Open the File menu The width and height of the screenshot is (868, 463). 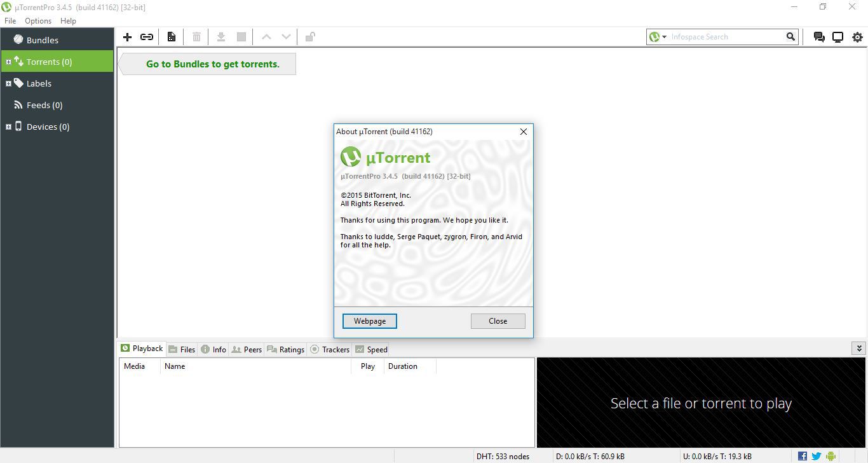10,21
